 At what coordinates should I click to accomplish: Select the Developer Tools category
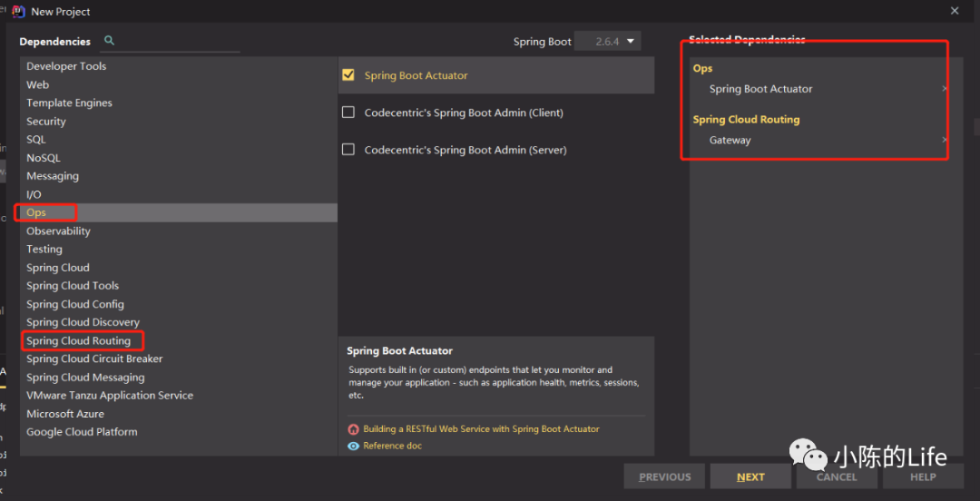point(66,66)
